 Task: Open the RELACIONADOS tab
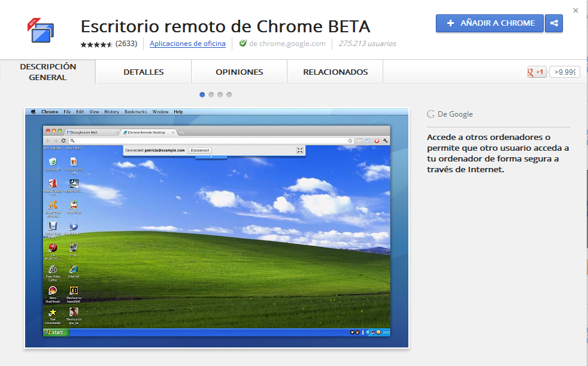point(335,72)
